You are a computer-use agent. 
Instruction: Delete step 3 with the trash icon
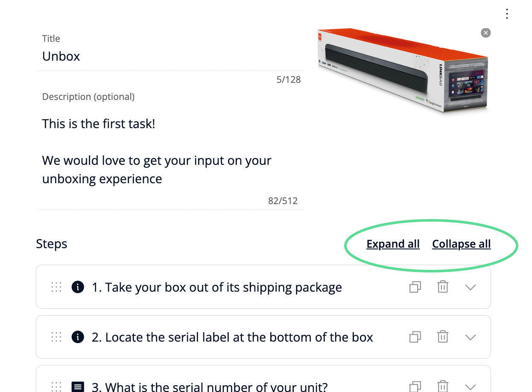click(443, 386)
